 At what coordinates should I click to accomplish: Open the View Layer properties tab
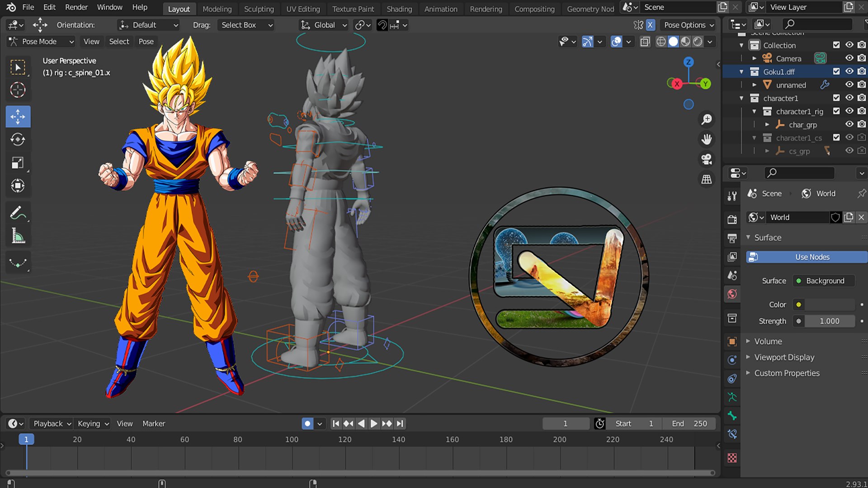(x=732, y=257)
